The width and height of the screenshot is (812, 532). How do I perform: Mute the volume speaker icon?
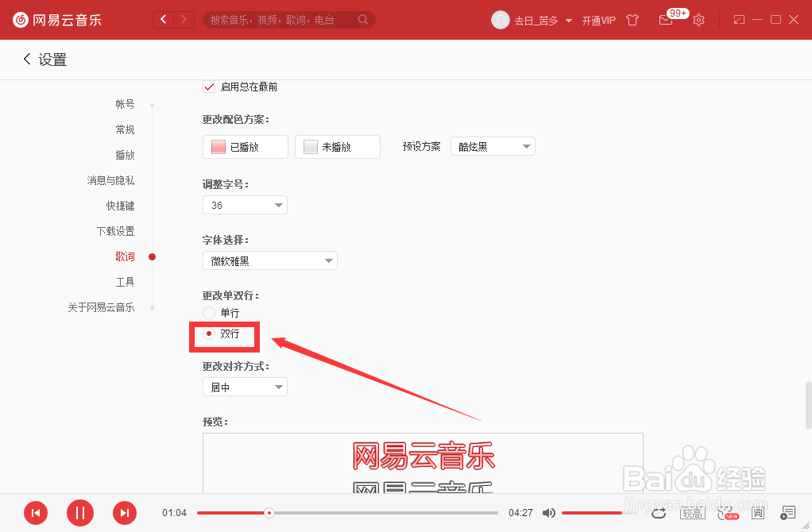(x=548, y=513)
